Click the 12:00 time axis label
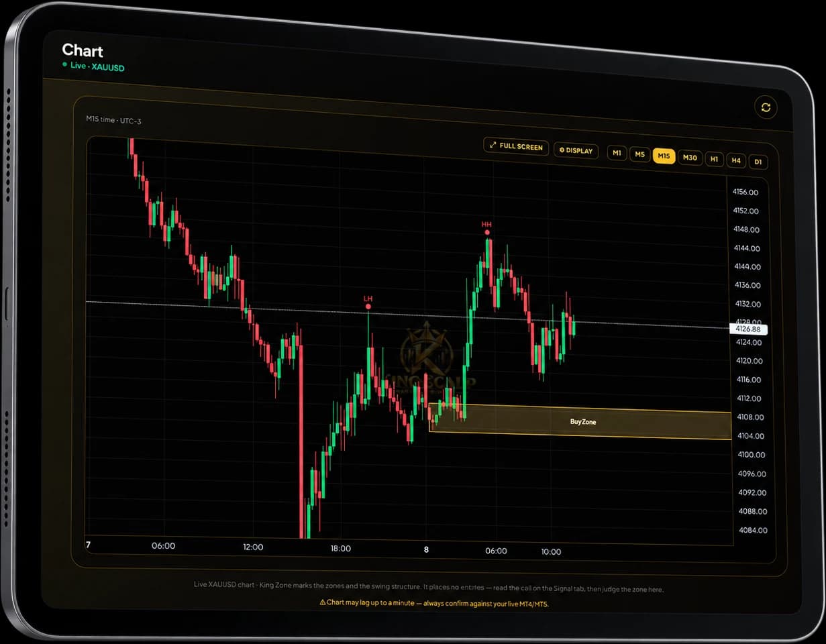The height and width of the screenshot is (644, 826). pyautogui.click(x=253, y=547)
